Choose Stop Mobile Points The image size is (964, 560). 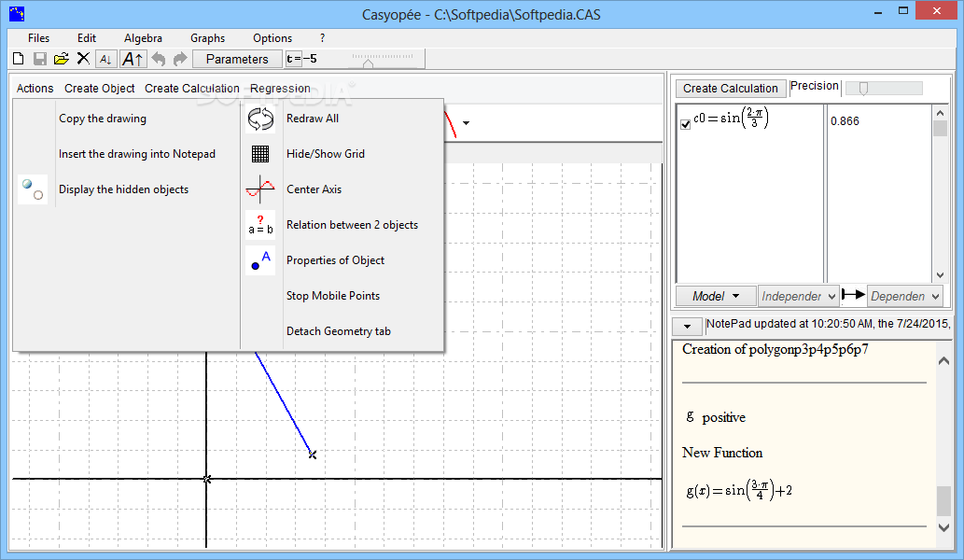[x=333, y=296]
